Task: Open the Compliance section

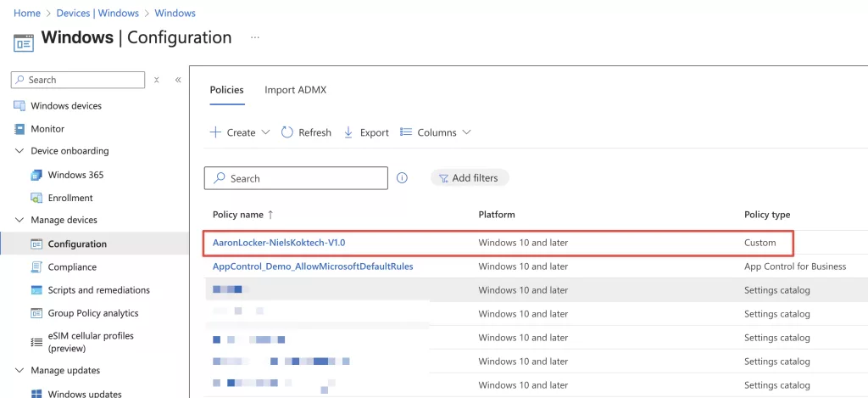Action: (x=72, y=266)
